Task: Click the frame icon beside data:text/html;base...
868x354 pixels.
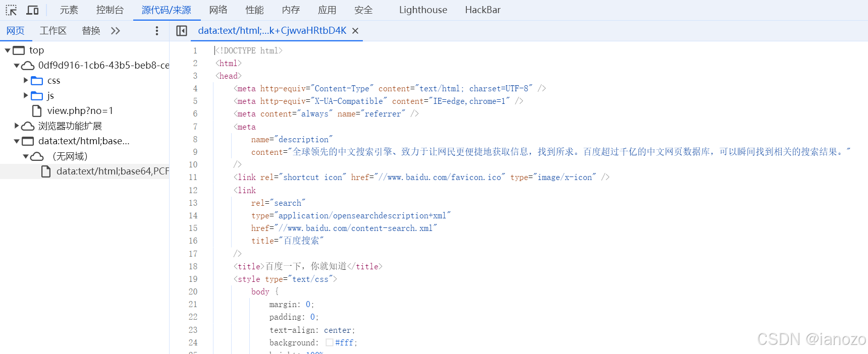Action: coord(28,141)
